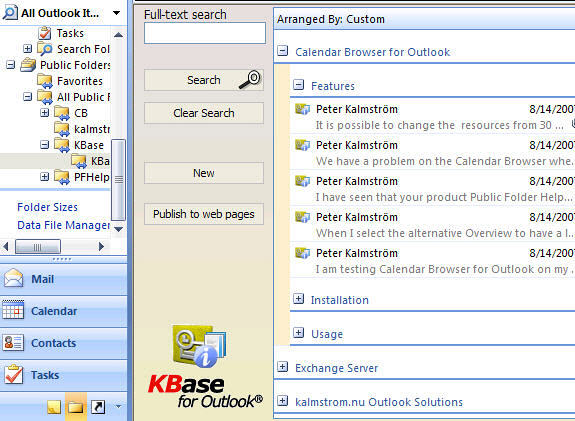Click the Notes icon in navigation strip

pyautogui.click(x=54, y=407)
